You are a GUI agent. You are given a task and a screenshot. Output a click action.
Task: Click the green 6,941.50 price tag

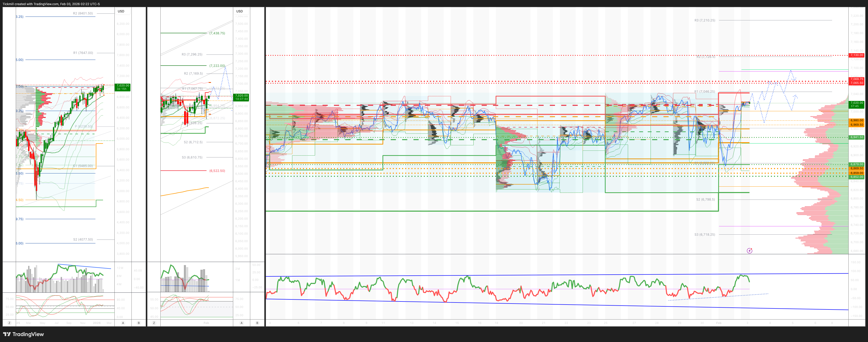pos(857,137)
